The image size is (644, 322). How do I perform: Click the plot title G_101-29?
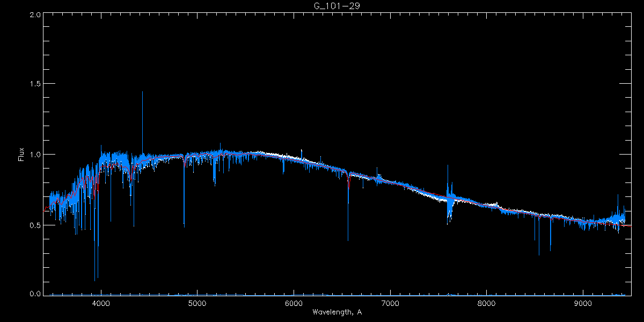pos(336,6)
